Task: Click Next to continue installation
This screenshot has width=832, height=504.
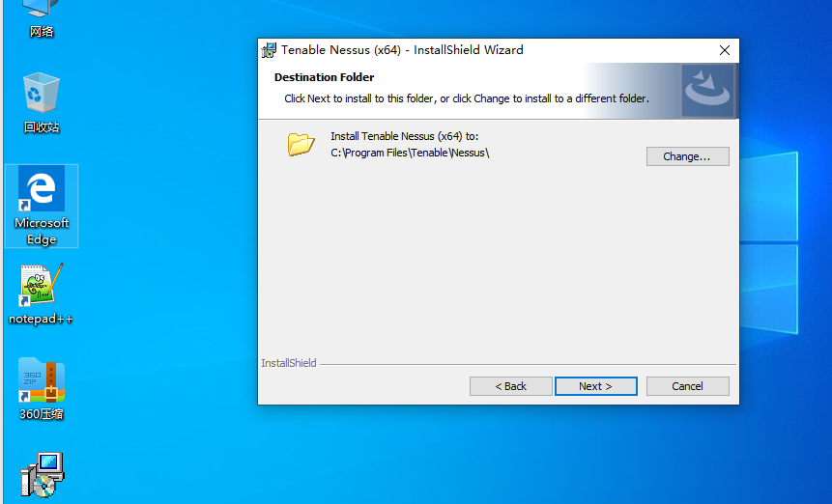Action: pos(596,386)
